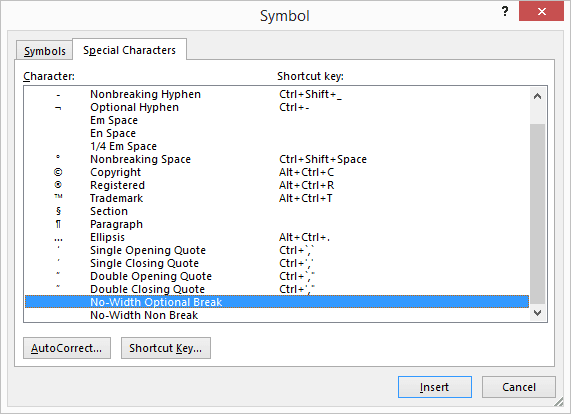This screenshot has height=414, width=571.
Task: Click the scroll down arrow of list
Action: point(537,312)
